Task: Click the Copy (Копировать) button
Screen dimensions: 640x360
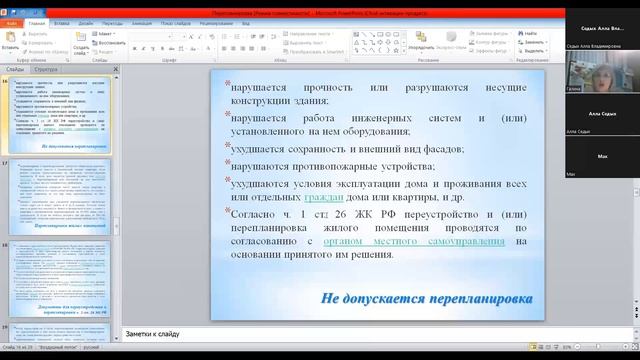Action: [39, 43]
